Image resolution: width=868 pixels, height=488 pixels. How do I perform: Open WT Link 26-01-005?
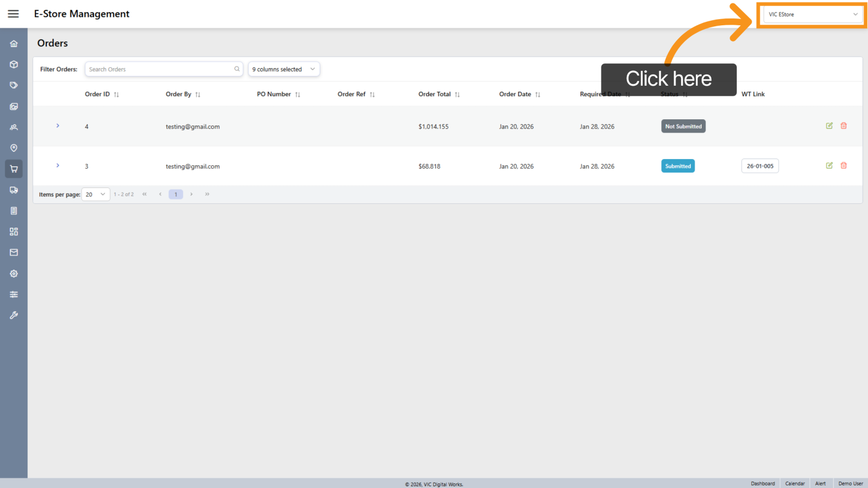[x=760, y=166]
